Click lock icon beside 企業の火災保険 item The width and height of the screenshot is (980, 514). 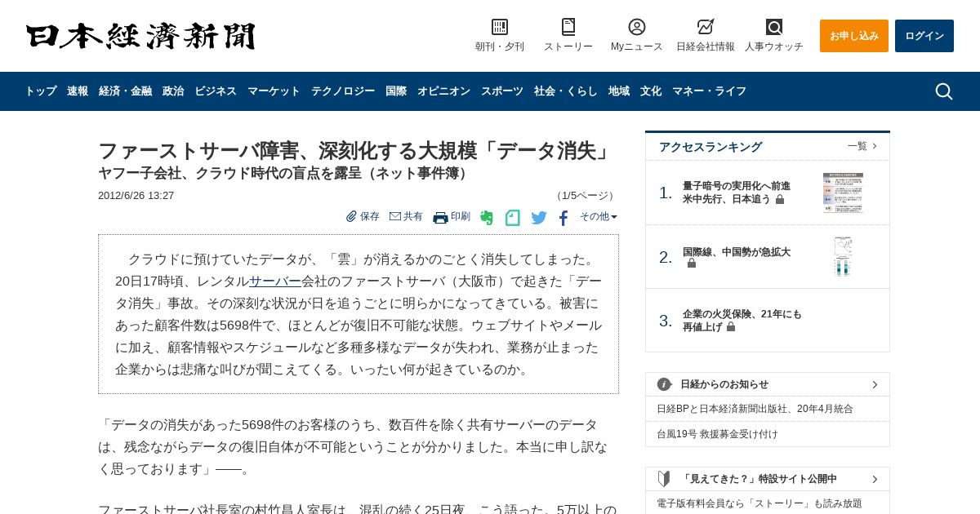pos(731,326)
